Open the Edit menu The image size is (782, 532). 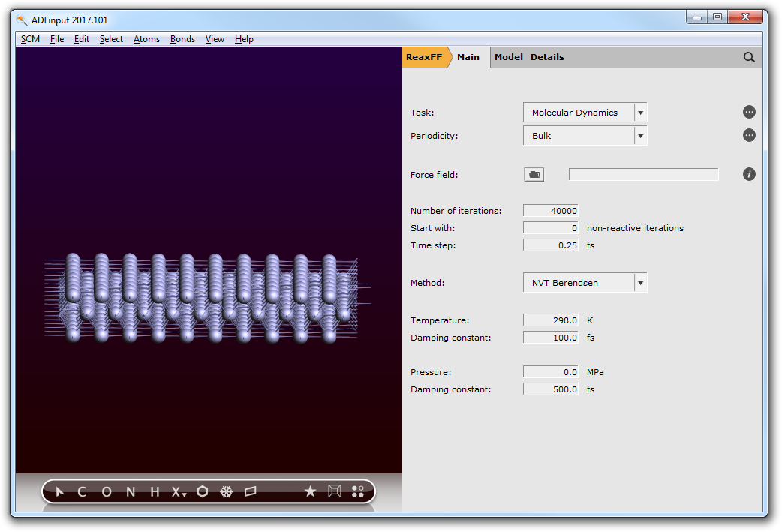pos(82,39)
